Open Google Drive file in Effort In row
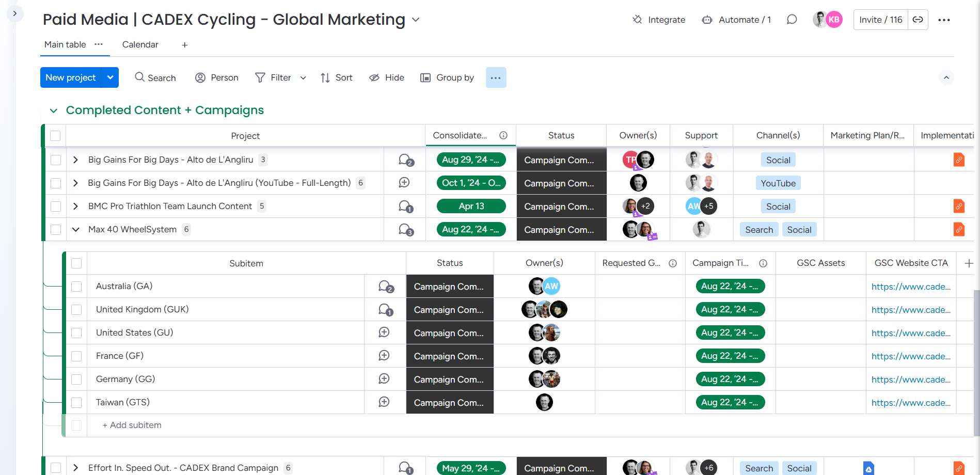This screenshot has height=475, width=980. [x=868, y=468]
